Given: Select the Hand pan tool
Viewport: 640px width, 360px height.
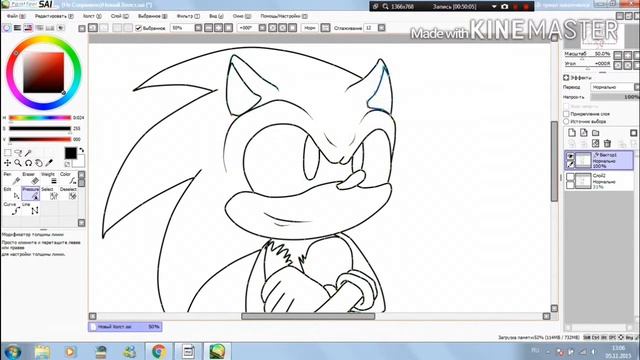Looking at the screenshot, I should (39, 163).
